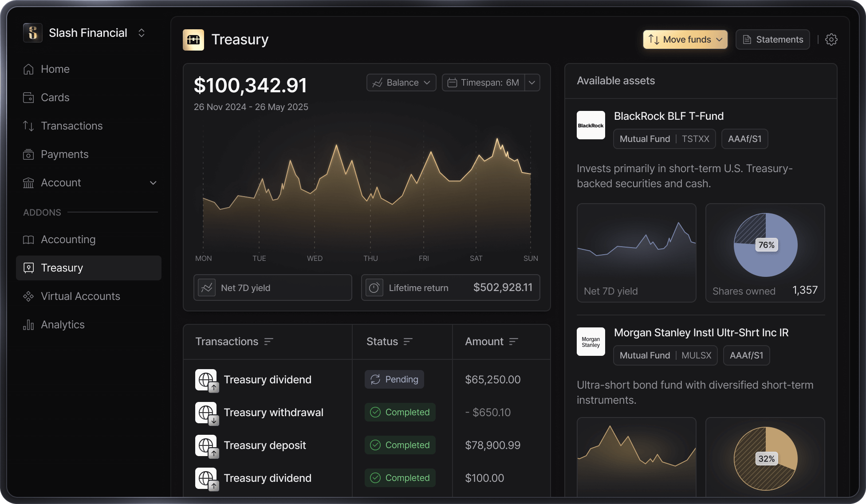Open Statements

(x=772, y=39)
